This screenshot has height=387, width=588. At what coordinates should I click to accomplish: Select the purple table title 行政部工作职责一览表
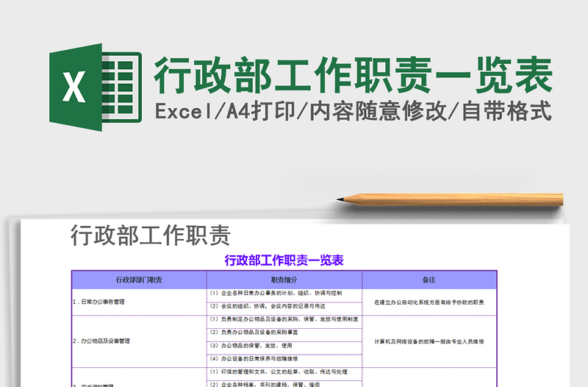pyautogui.click(x=284, y=260)
